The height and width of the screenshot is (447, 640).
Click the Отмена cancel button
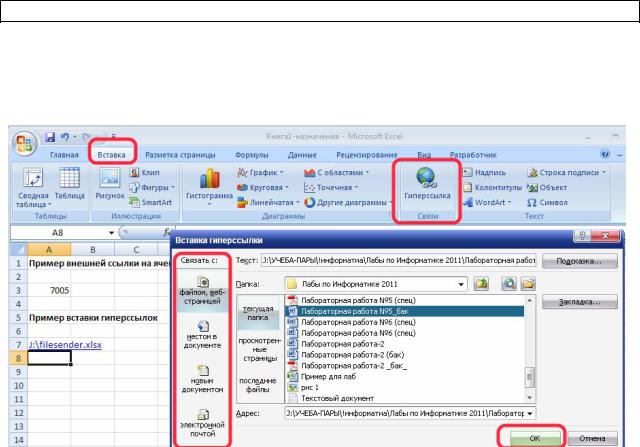pyautogui.click(x=592, y=438)
